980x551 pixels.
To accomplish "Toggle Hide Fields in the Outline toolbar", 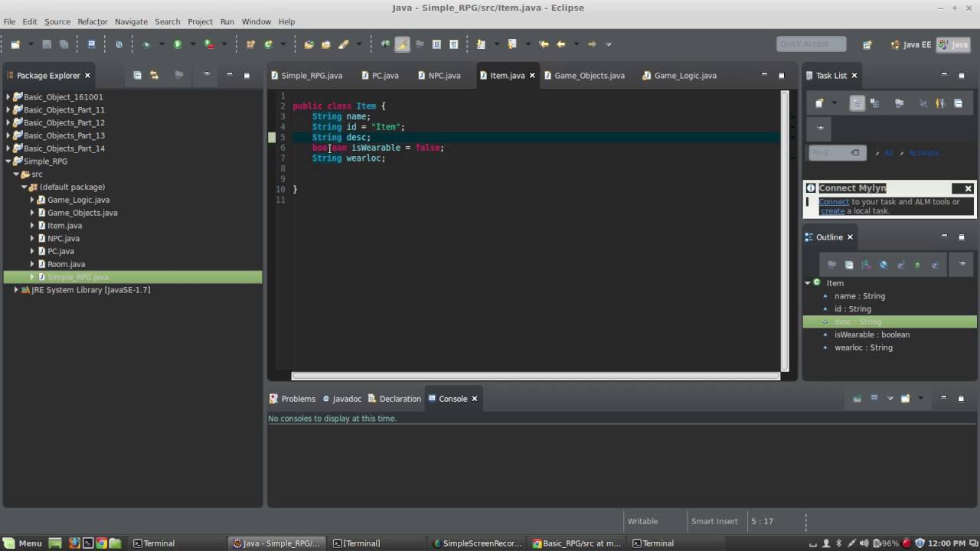I will [x=884, y=265].
